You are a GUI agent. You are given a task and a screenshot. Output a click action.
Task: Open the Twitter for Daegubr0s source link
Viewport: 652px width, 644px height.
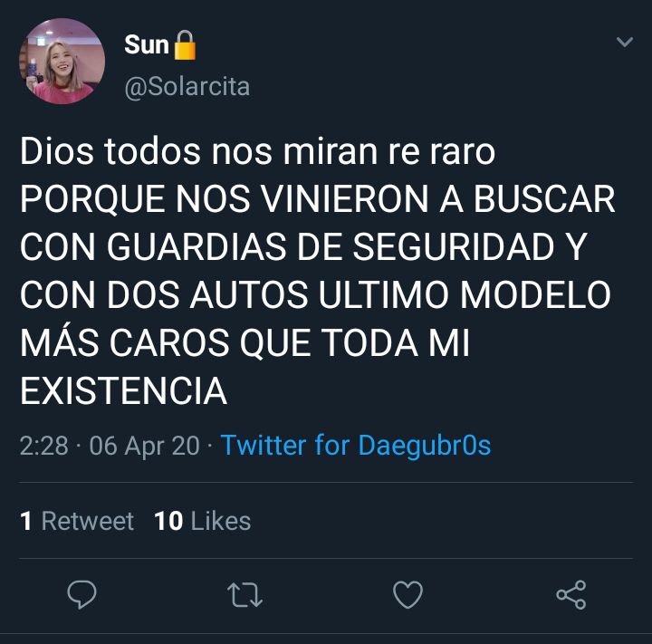click(356, 446)
